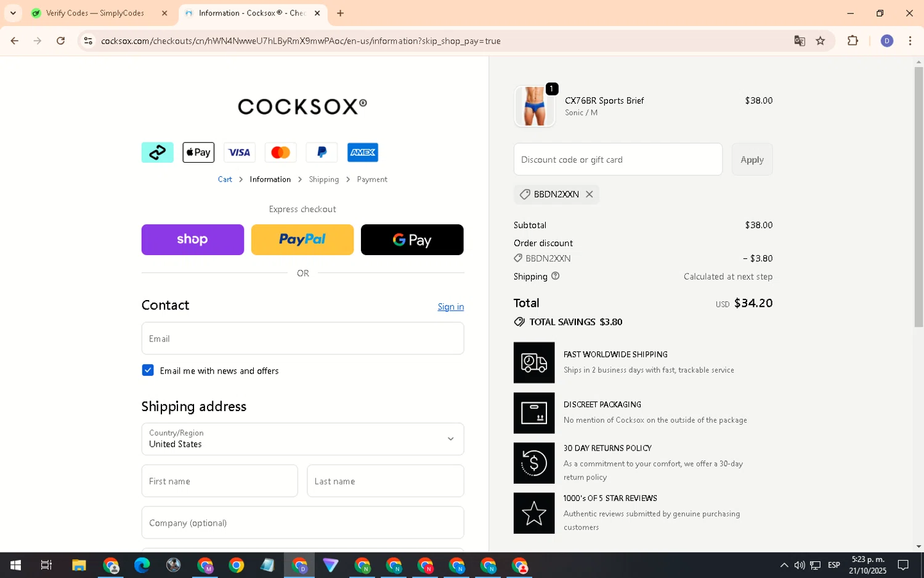The height and width of the screenshot is (578, 924).
Task: Select the Information - Cocksox browser tab
Action: click(x=253, y=13)
